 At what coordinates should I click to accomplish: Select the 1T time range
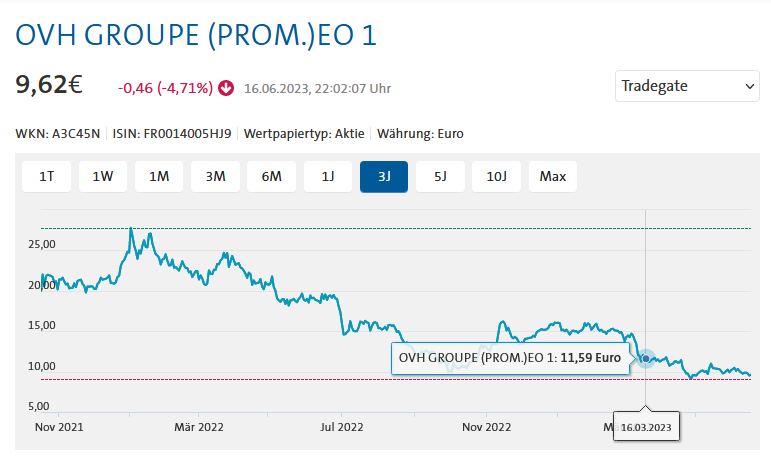46,177
